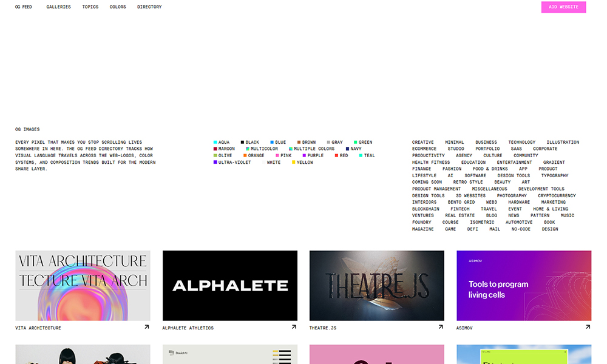
Task: Open the Bento Grid topic
Action: coord(461,203)
